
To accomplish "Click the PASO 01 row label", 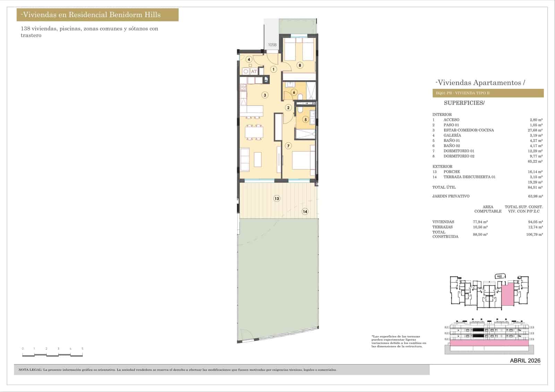I will tap(451, 125).
